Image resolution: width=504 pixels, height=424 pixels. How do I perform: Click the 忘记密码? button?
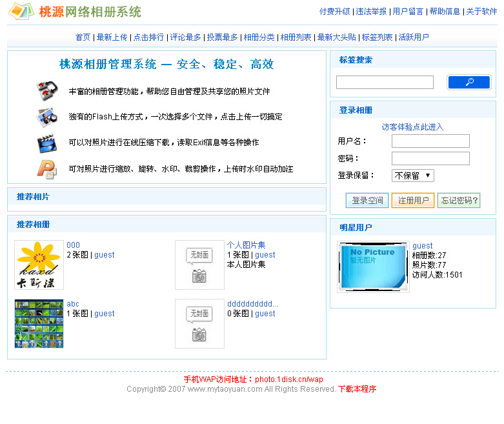tap(459, 201)
